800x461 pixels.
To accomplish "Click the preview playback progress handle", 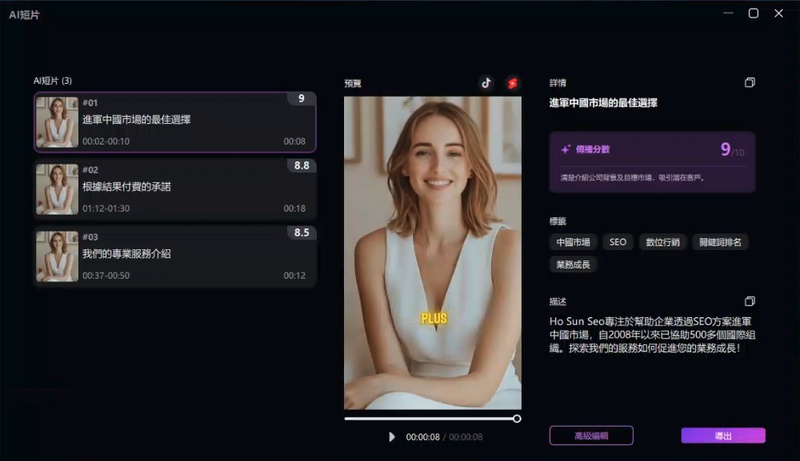I will coord(517,419).
